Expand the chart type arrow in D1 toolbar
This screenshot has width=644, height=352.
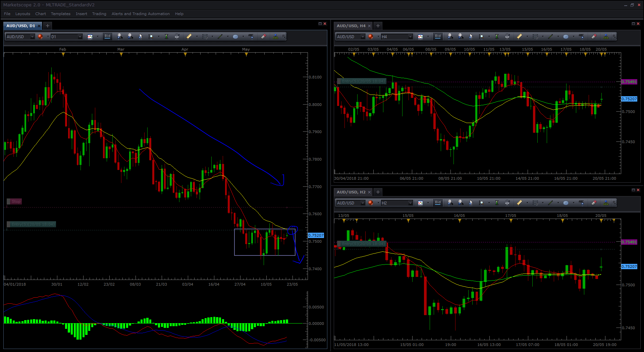click(x=98, y=37)
